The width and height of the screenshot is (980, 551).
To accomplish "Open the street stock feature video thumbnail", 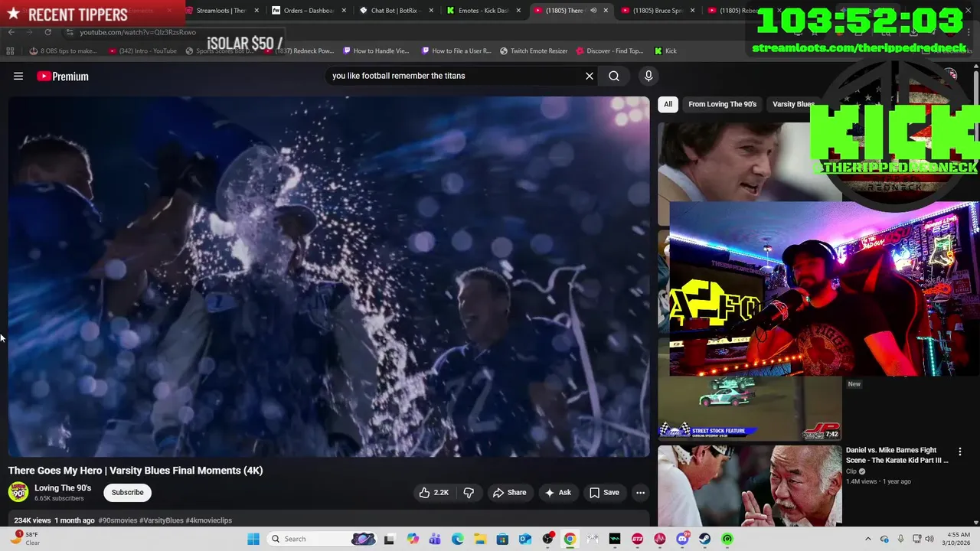I will [x=750, y=409].
